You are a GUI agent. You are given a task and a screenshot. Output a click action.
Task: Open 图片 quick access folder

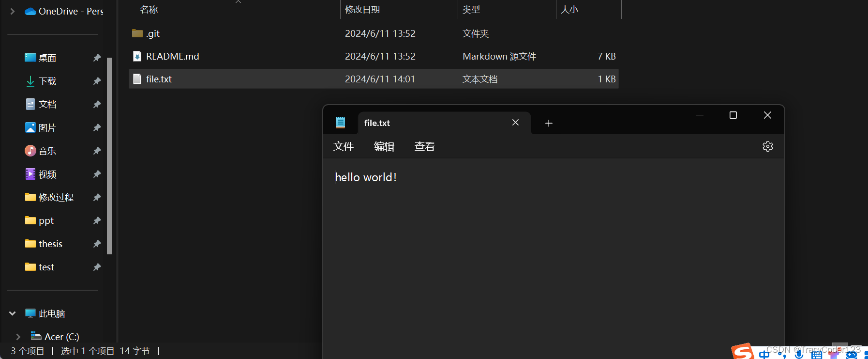tap(41, 127)
